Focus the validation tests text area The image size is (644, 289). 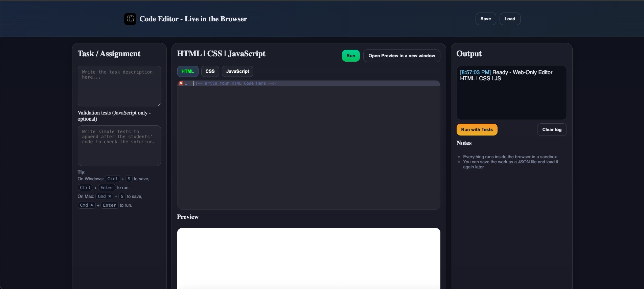click(x=119, y=146)
